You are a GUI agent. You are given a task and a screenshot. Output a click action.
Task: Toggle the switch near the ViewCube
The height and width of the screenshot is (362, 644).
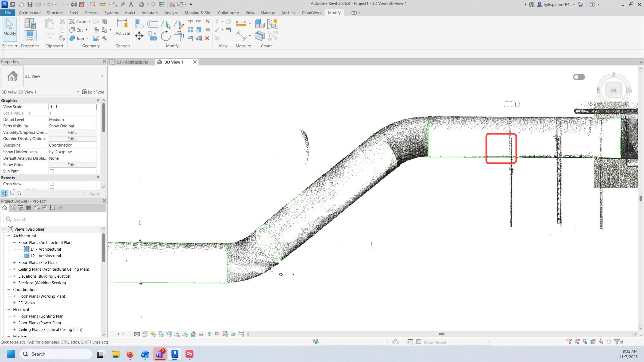tap(579, 77)
